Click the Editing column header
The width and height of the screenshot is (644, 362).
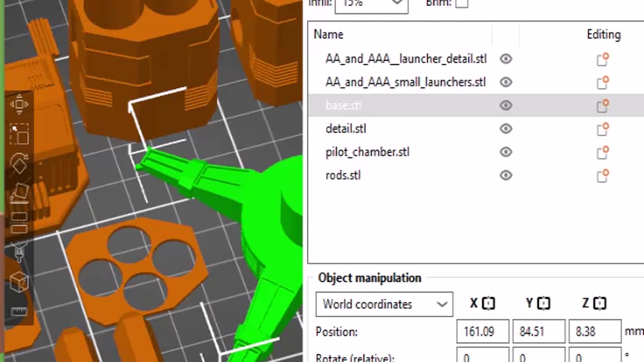point(603,35)
